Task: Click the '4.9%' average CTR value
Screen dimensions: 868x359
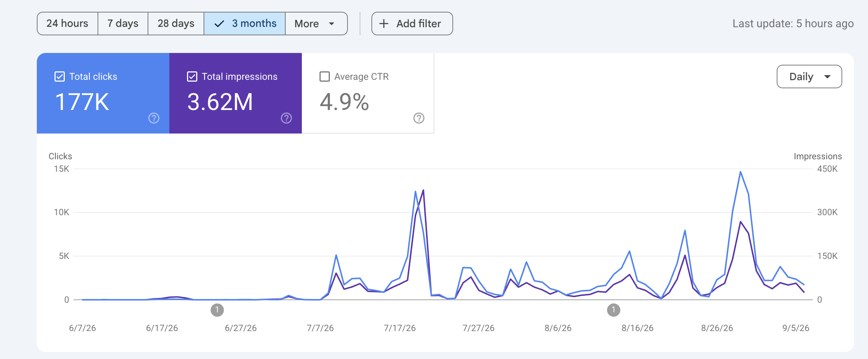Action: (344, 102)
